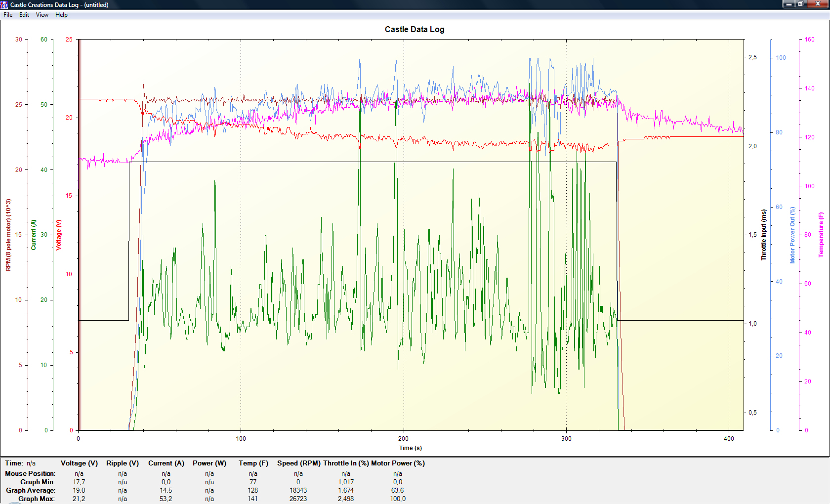
Task: Click the Time (s) axis label
Action: (x=411, y=448)
